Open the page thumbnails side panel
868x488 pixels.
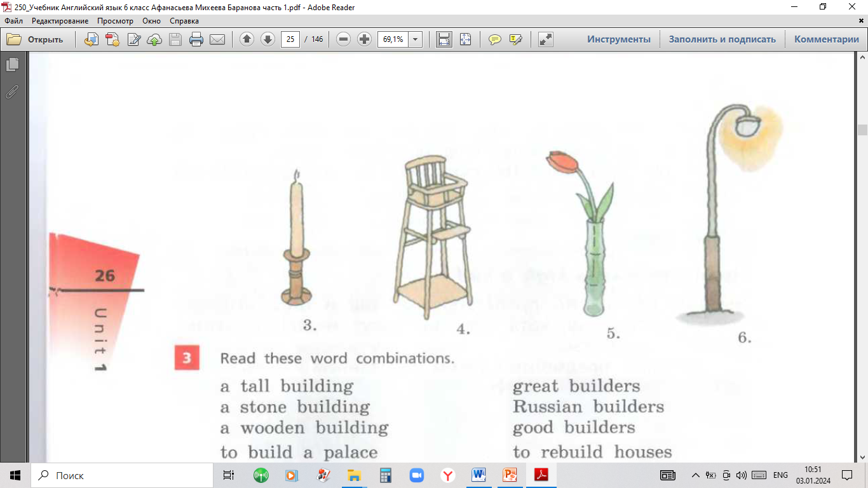[x=12, y=65]
